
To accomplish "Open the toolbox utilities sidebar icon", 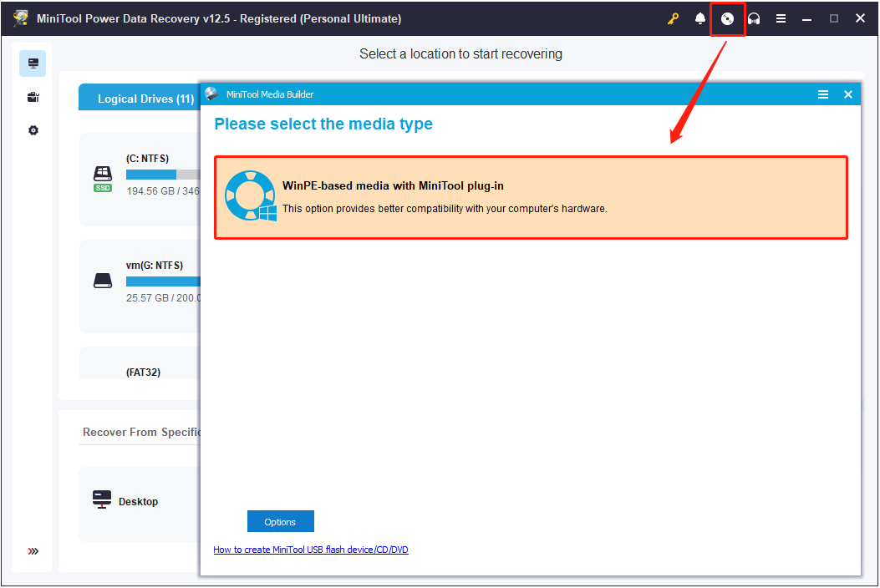I will pos(33,97).
